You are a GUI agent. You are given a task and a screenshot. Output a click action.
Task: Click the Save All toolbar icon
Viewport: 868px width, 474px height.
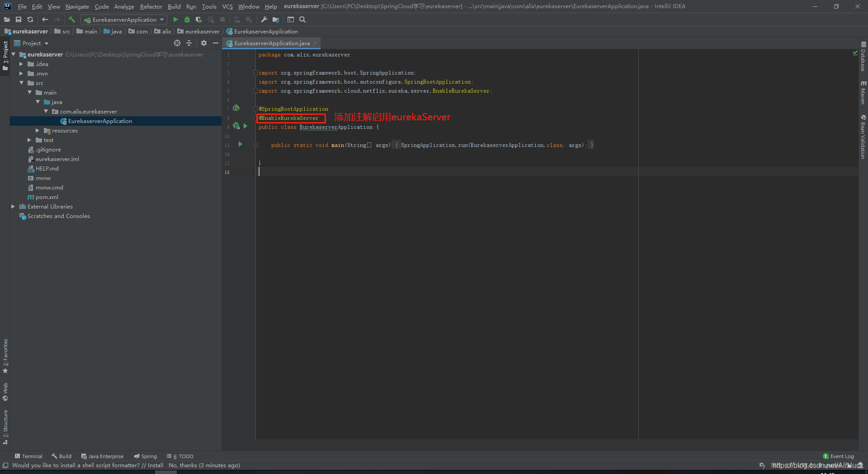[x=19, y=19]
